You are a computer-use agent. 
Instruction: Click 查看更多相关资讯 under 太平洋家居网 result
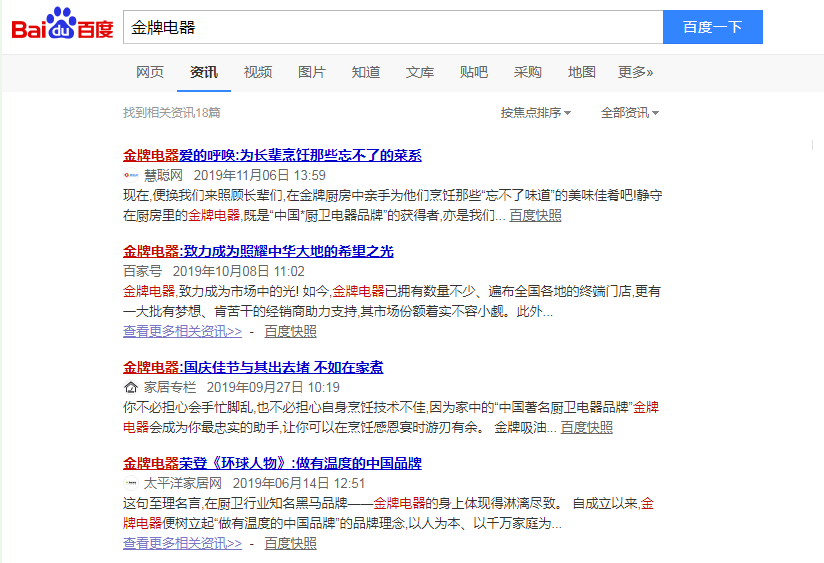coord(182,543)
